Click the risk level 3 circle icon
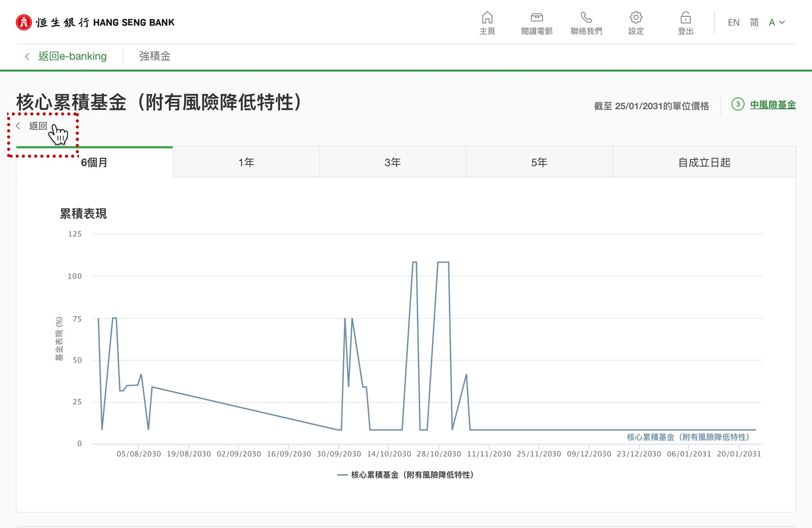 (738, 104)
